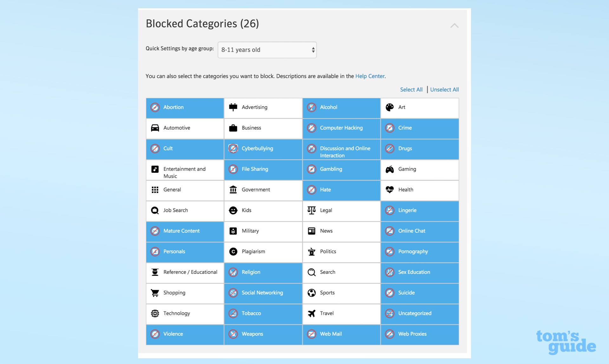Select the Entertainment and Music tab item
The height and width of the screenshot is (364, 609).
185,172
